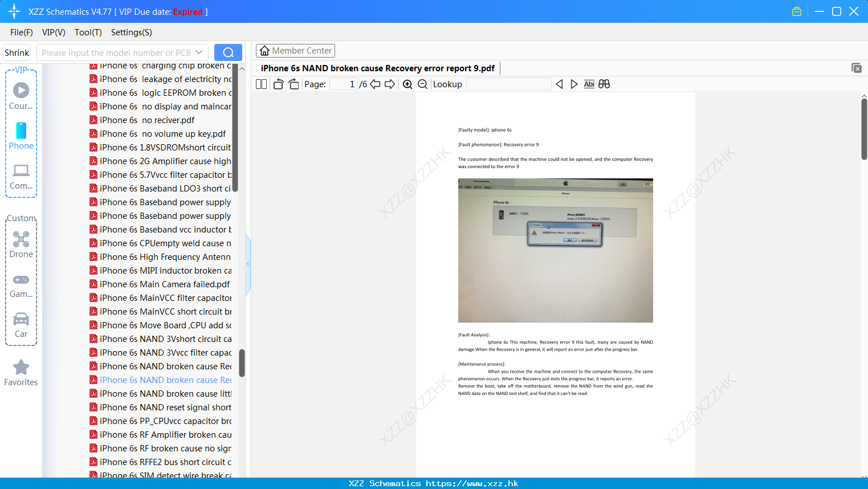Open 'iPhone 6s PP_CPUvcc capacitor' file

click(161, 421)
